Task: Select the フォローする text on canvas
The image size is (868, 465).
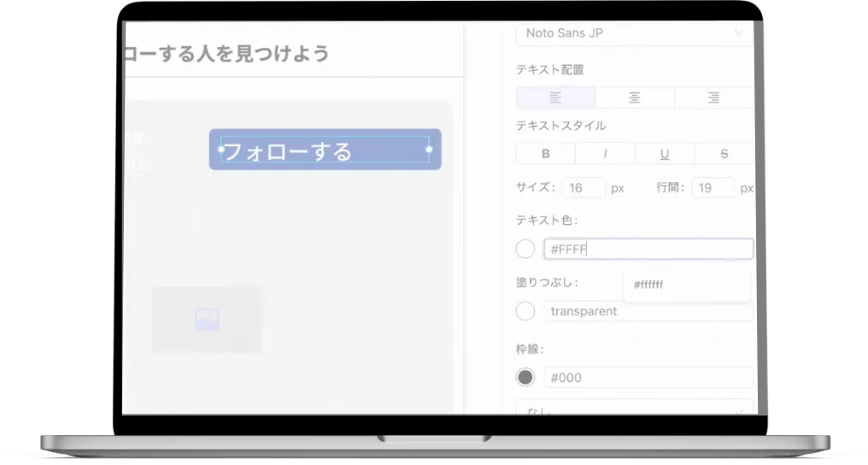Action: (287, 151)
